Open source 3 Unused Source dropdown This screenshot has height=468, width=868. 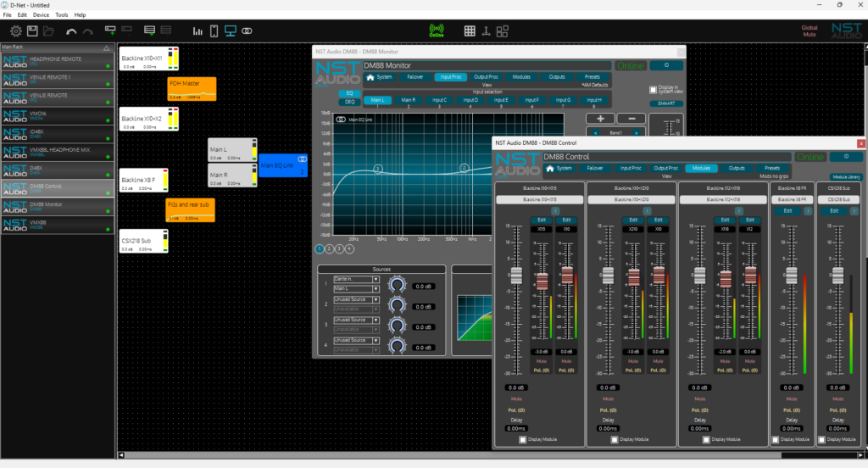click(x=356, y=320)
